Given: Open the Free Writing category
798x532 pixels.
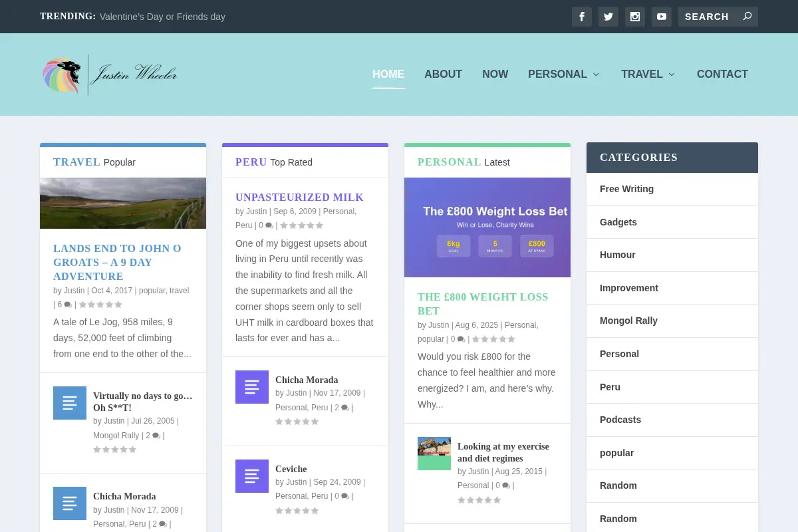Looking at the screenshot, I should 626,189.
